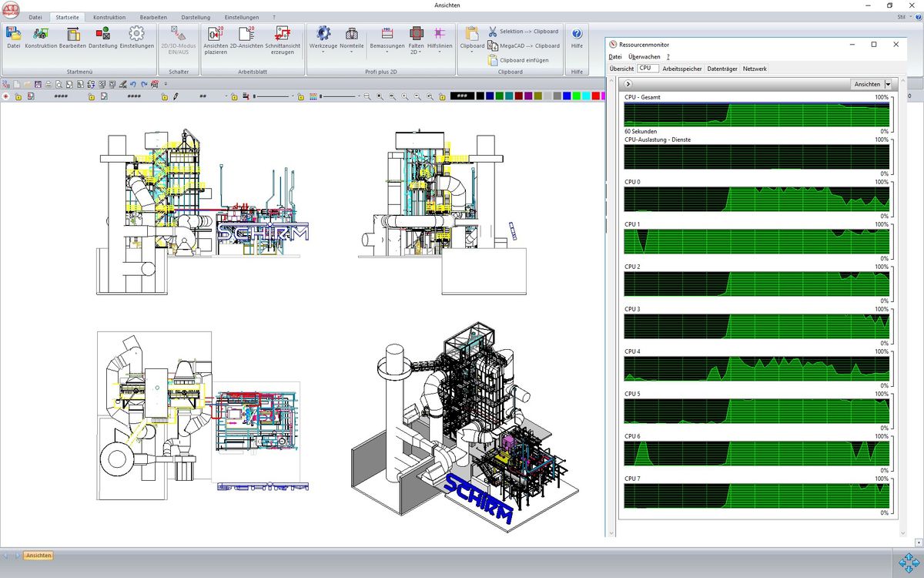Switch to Netzwerk tab in Ressourcenmonitor
This screenshot has height=578, width=924.
point(755,69)
